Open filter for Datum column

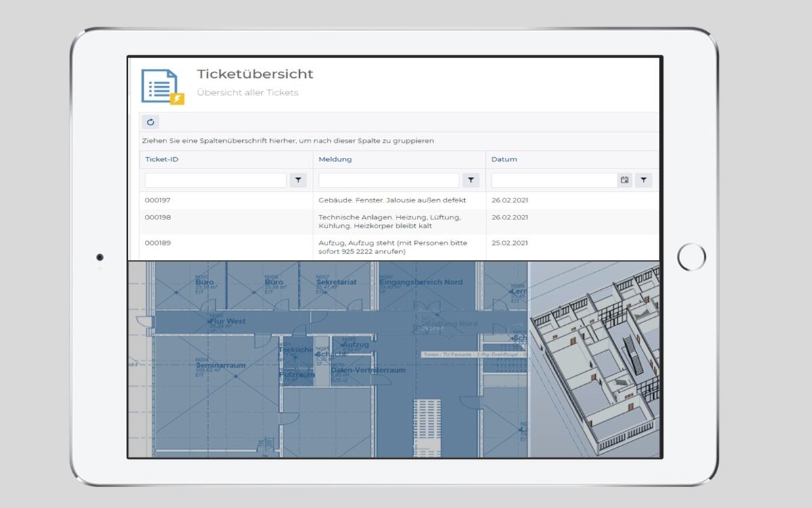[644, 180]
